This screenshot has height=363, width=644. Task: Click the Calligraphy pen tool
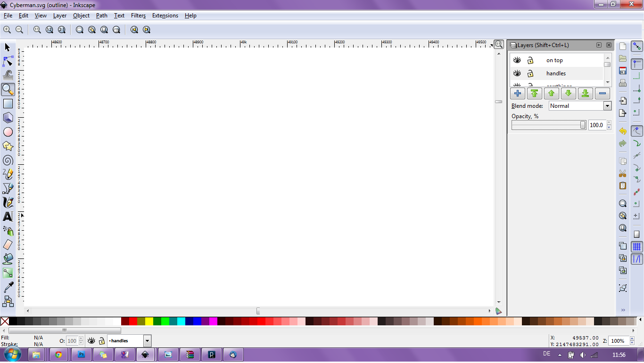[8, 202]
